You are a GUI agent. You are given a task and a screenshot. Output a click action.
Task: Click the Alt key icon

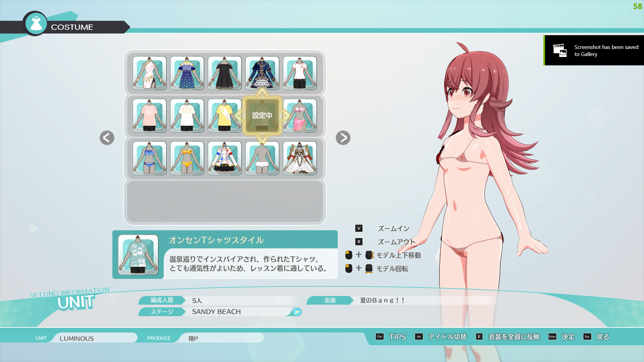[419, 337]
